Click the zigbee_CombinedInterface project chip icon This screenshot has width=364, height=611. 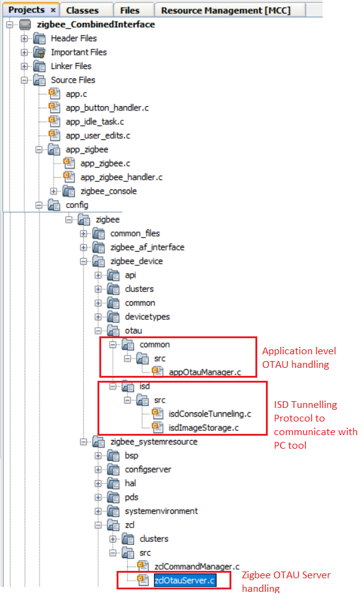tap(25, 25)
